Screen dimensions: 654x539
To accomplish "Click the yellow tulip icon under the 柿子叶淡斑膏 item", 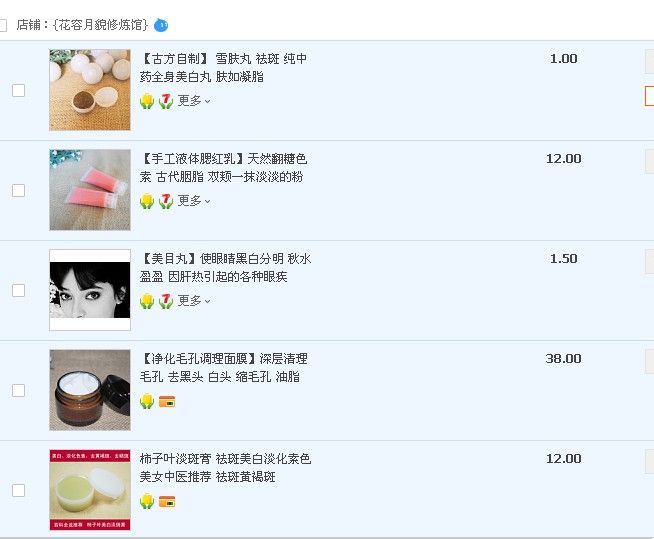I will coord(147,501).
